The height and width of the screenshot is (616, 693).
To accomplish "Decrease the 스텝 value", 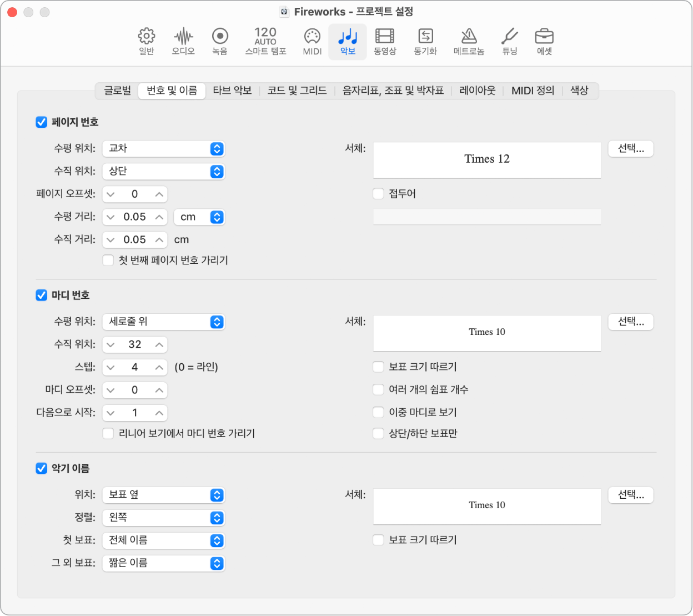I will coord(111,368).
